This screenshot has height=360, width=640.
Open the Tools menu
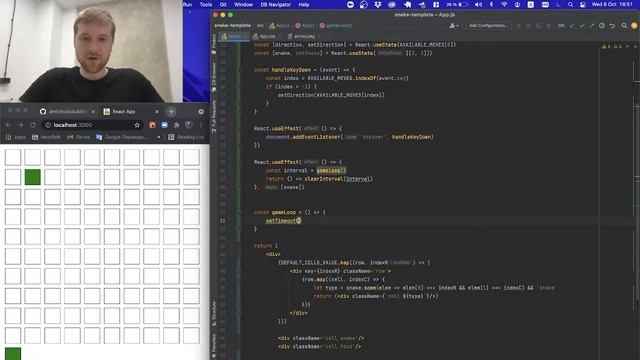tap(206, 4)
